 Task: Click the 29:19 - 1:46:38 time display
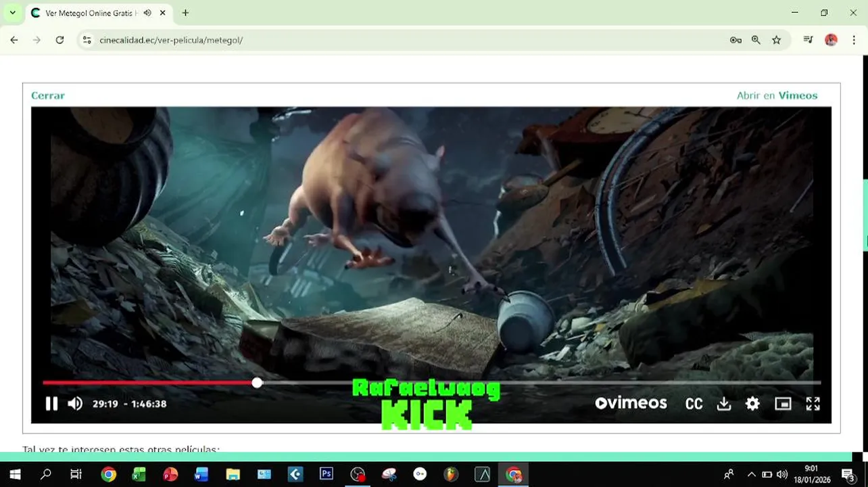(129, 404)
